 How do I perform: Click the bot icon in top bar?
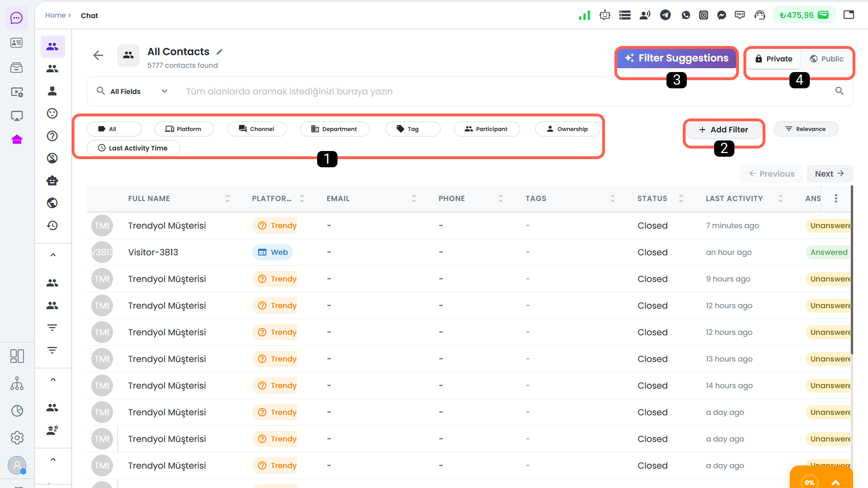[x=605, y=15]
